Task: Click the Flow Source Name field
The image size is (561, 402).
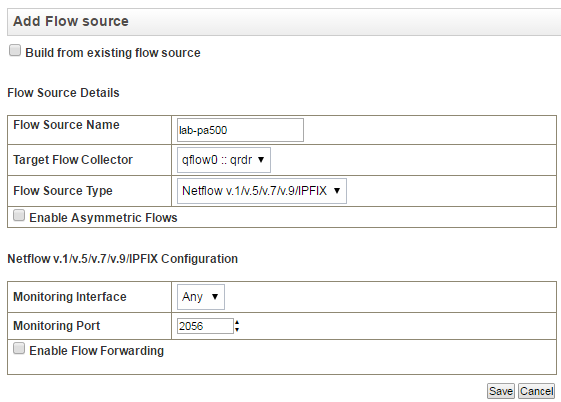Action: click(240, 130)
